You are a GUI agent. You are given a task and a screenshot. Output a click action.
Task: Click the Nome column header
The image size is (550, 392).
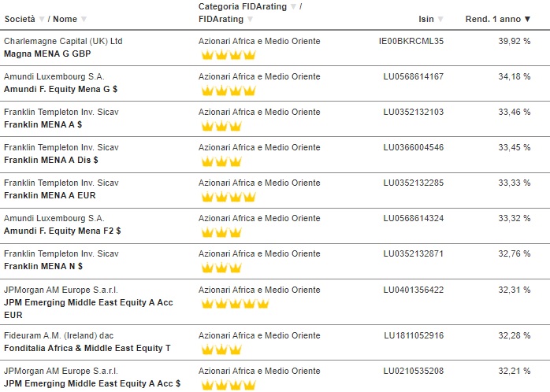[65, 19]
